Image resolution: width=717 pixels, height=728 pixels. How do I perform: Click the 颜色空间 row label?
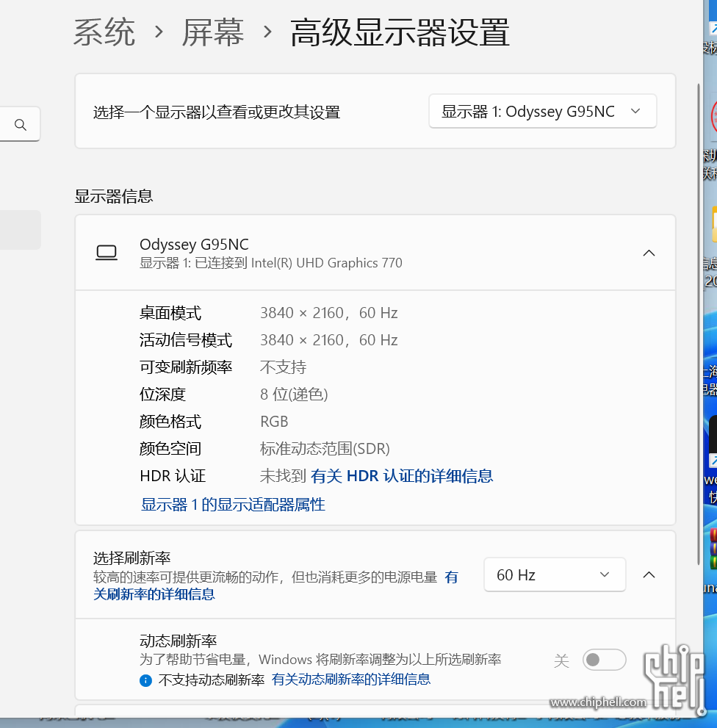(170, 449)
